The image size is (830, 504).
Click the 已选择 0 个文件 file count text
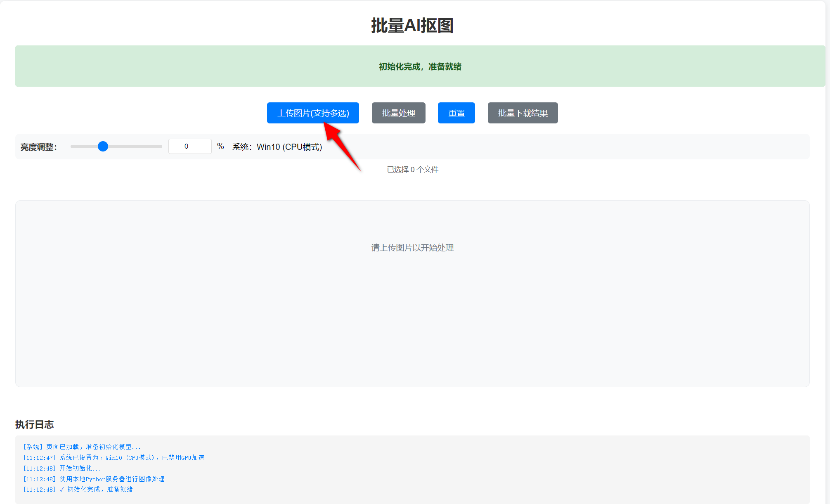point(412,169)
